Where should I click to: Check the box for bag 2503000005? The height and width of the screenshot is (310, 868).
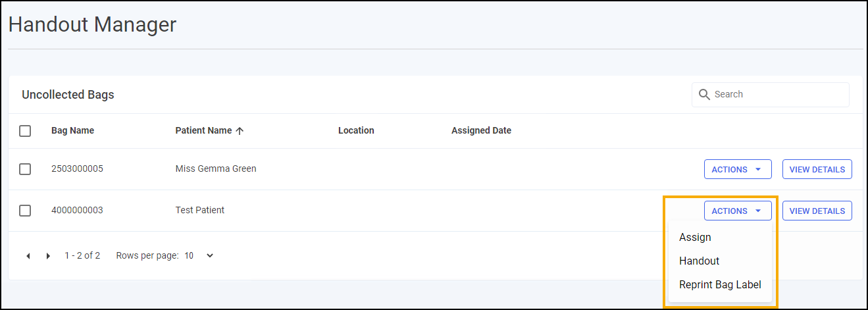pyautogui.click(x=25, y=169)
